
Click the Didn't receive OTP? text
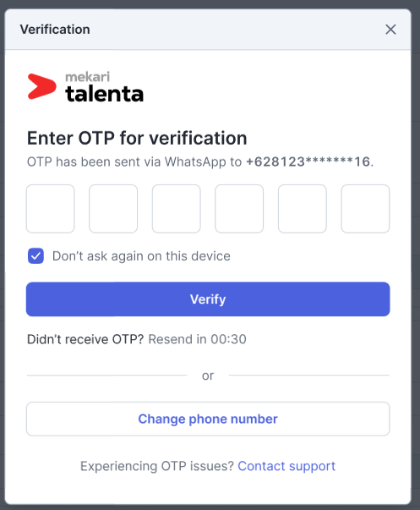tap(85, 339)
